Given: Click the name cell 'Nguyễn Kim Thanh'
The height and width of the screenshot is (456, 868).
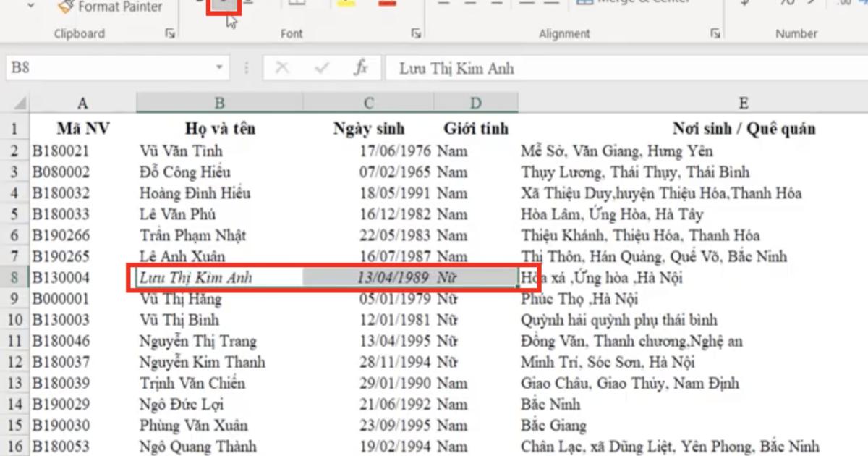Looking at the screenshot, I should (x=219, y=362).
